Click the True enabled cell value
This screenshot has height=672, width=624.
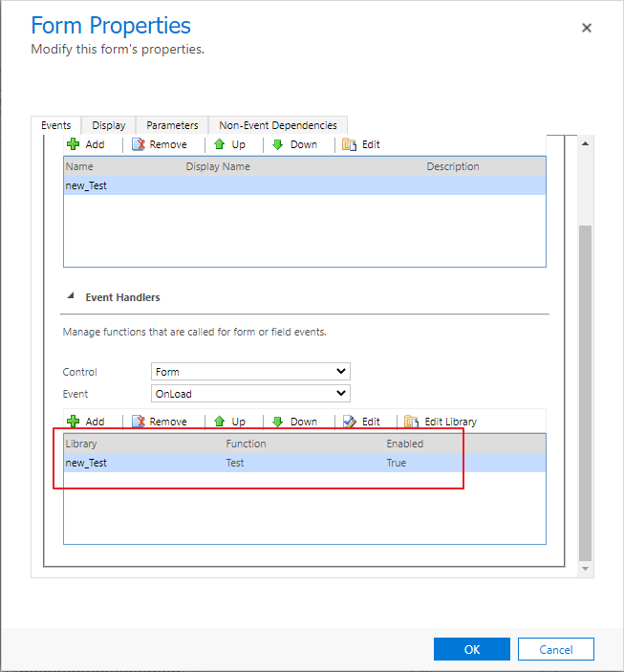tap(396, 463)
